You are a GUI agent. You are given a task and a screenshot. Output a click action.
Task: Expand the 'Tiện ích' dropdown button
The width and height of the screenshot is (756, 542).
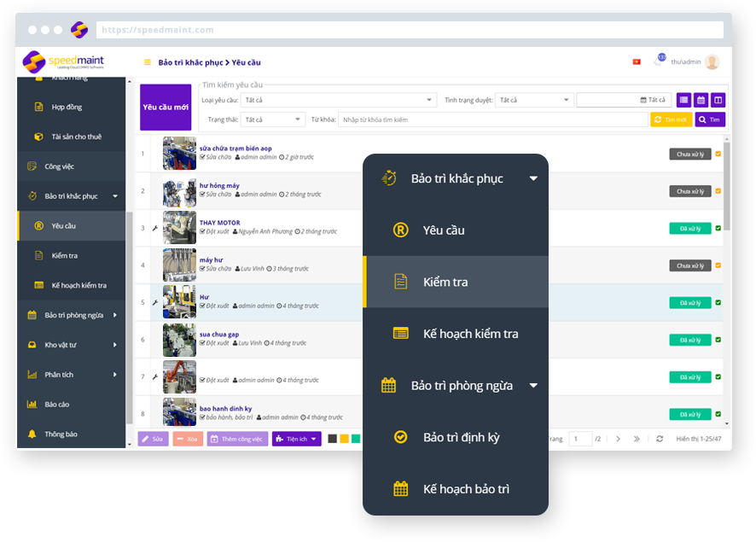coord(296,439)
